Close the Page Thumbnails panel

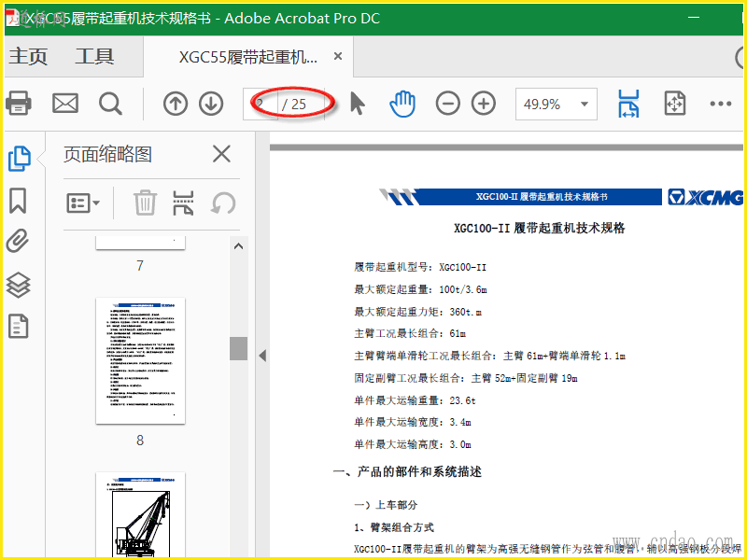[221, 154]
